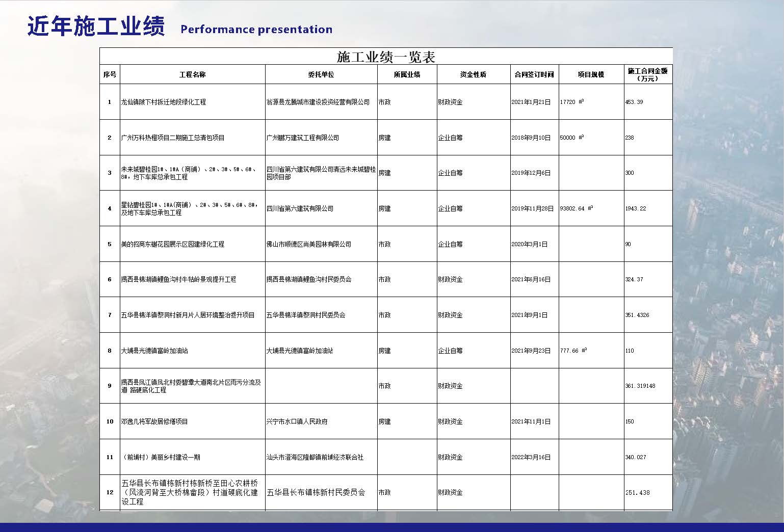Click the 资金性质 column header
This screenshot has width=784, height=532.
pyautogui.click(x=473, y=74)
